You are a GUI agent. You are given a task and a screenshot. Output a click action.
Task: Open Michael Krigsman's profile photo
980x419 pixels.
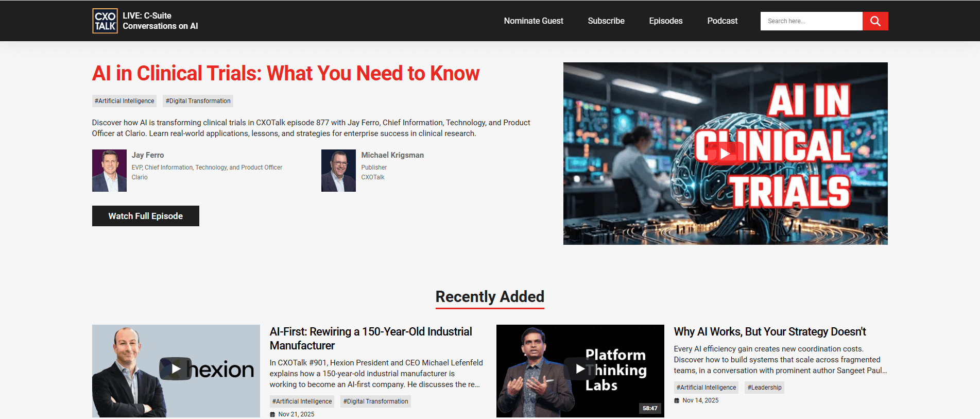click(338, 171)
